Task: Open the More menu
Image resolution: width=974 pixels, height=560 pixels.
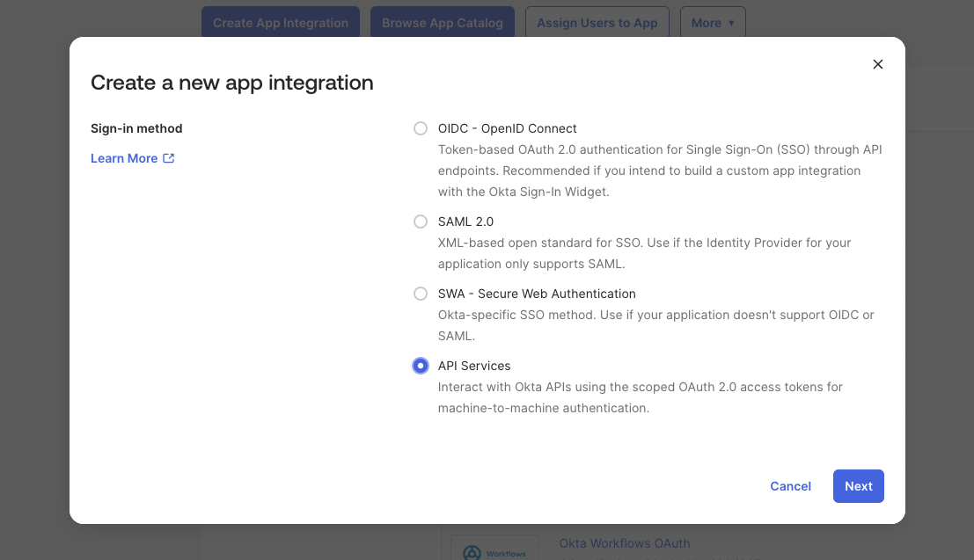Action: pyautogui.click(x=713, y=23)
